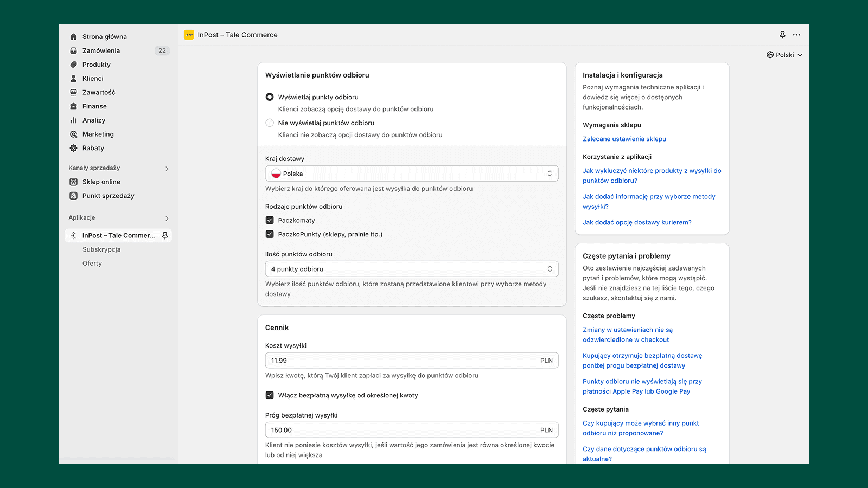
Task: Select Nie wyświetlaj punktów odbioru radio option
Action: pos(270,123)
